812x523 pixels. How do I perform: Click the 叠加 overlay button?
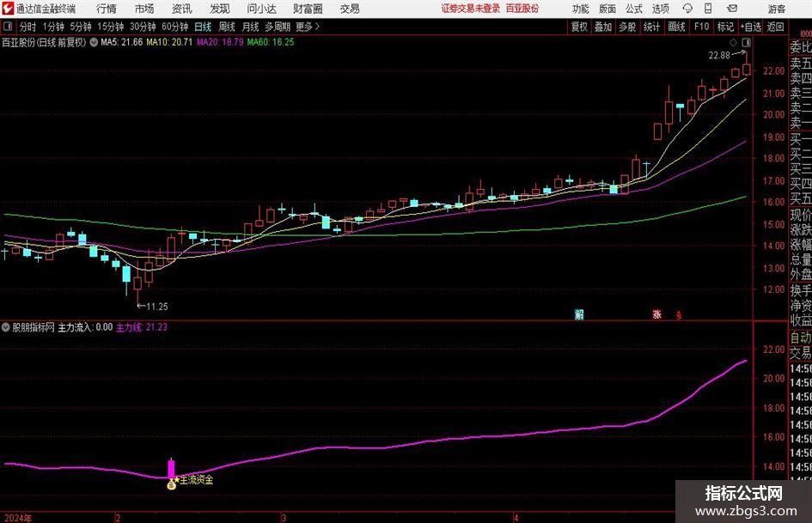pyautogui.click(x=603, y=27)
